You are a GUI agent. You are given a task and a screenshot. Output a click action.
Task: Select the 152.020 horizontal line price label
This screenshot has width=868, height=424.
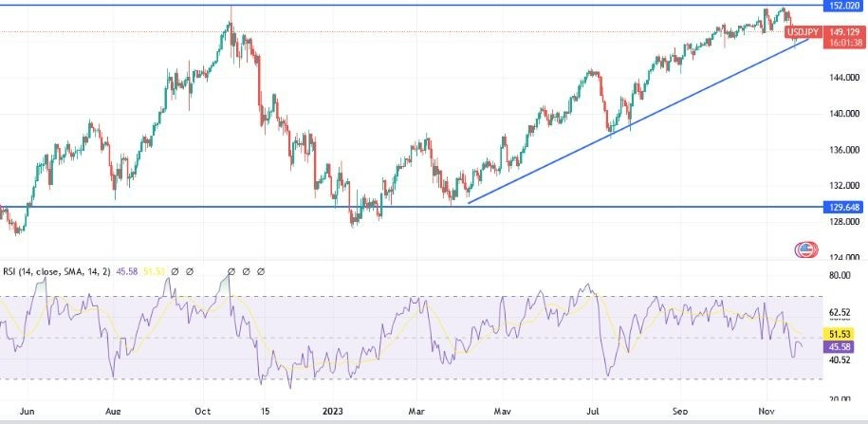point(843,6)
